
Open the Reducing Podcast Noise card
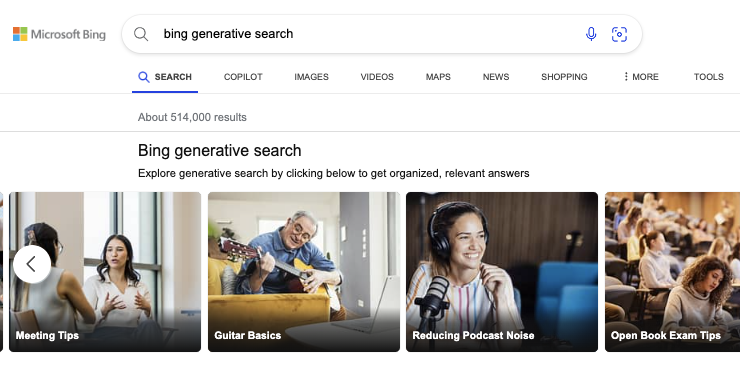coord(502,271)
